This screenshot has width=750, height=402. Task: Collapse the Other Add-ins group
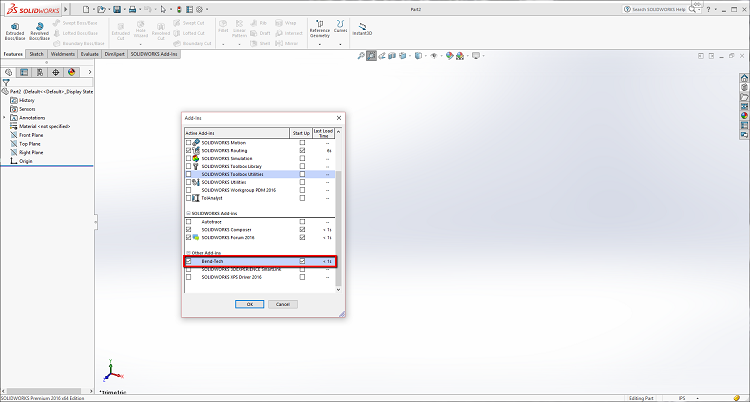point(188,253)
